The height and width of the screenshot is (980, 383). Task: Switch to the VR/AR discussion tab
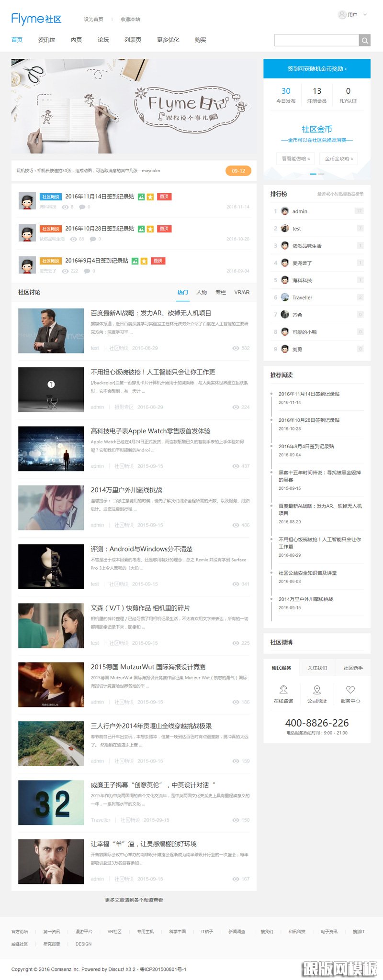242,292
